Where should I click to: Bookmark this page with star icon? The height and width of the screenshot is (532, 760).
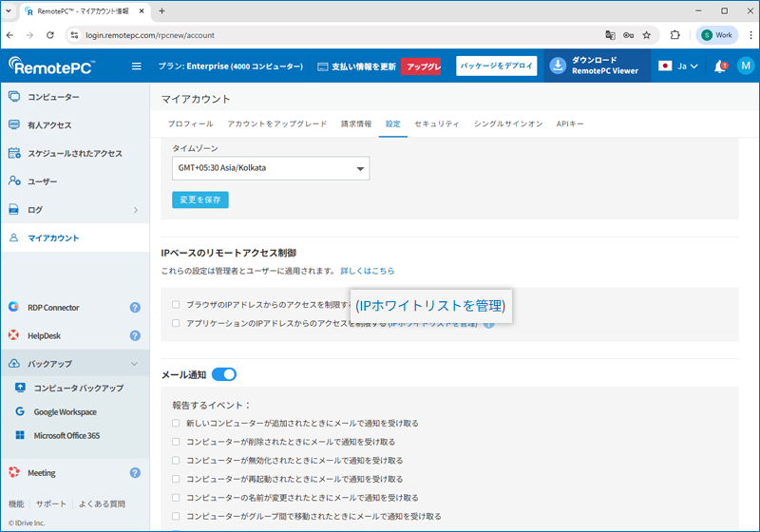click(x=647, y=35)
